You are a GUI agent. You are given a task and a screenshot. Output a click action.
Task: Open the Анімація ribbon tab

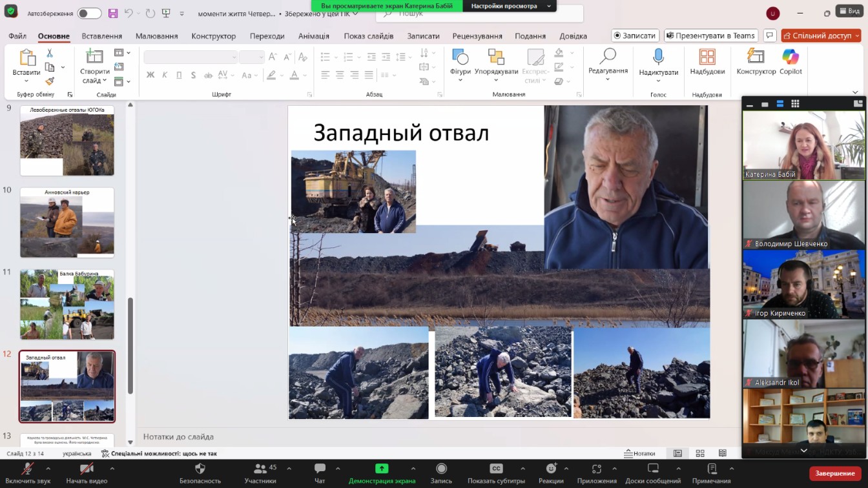(x=314, y=36)
